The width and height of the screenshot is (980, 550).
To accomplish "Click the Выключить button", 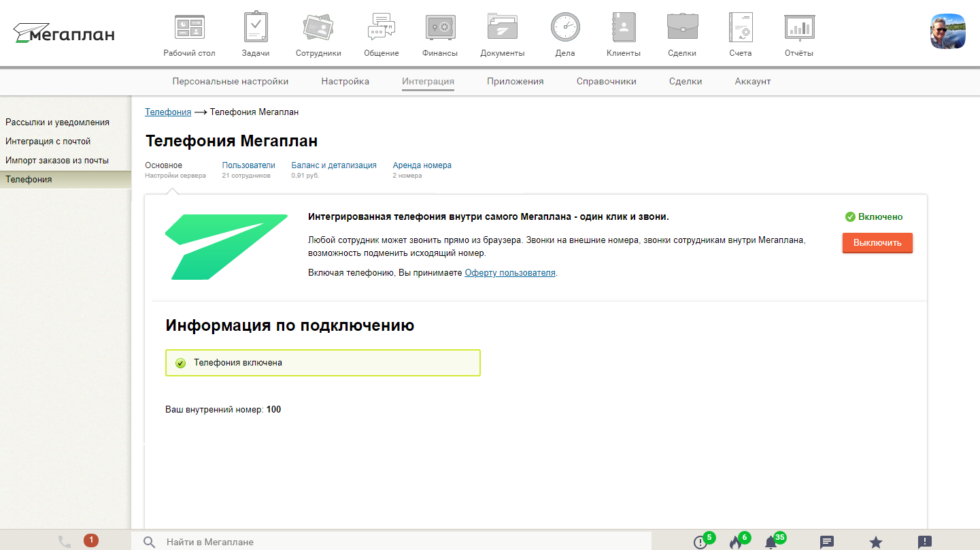I will 877,242.
